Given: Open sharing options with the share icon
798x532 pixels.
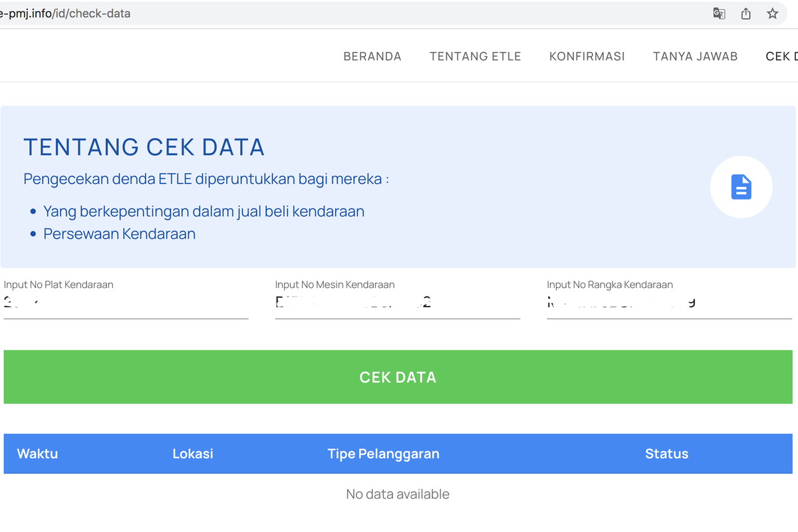Looking at the screenshot, I should click(745, 13).
